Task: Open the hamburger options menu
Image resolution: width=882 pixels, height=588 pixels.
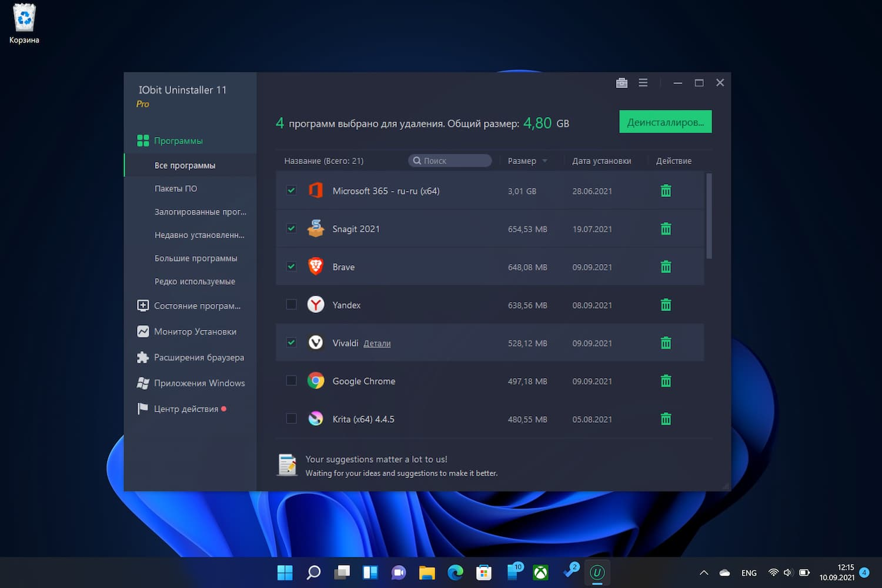Action: 643,83
